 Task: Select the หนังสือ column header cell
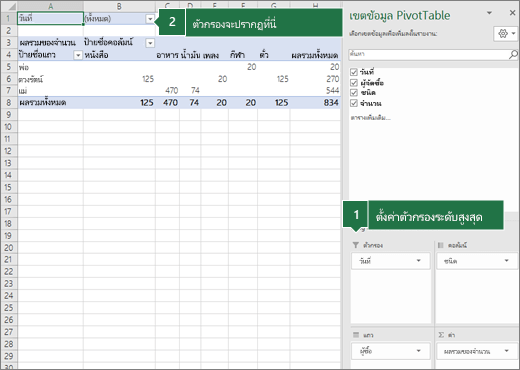click(119, 55)
